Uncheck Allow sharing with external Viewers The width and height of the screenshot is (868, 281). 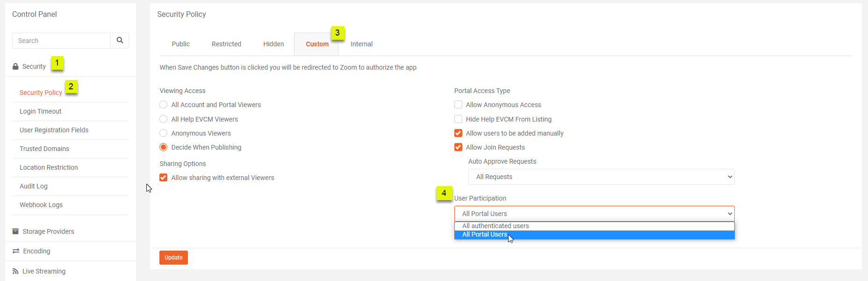(164, 178)
